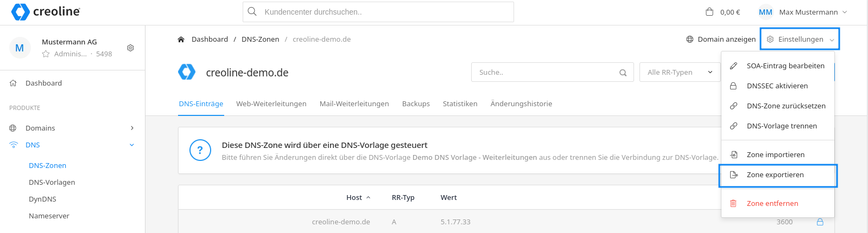Click the link icon for DNS-Zone zurücksetzen
This screenshot has height=233, width=868.
pos(733,106)
